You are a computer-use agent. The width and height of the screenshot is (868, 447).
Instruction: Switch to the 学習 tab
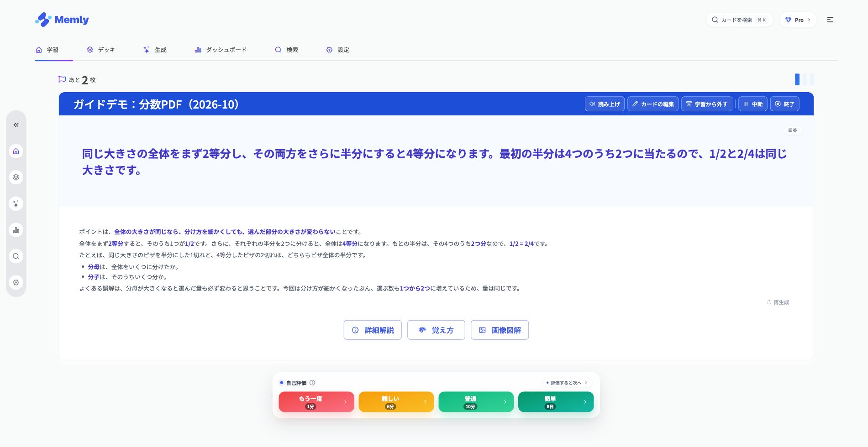pos(47,50)
